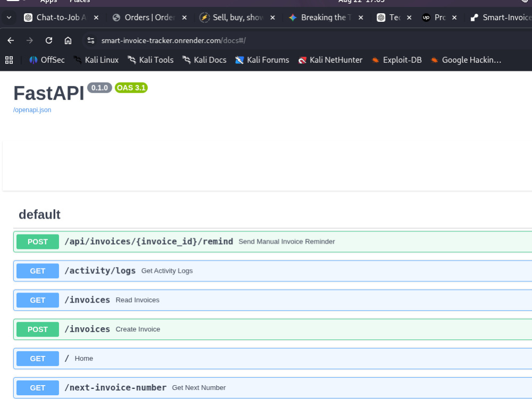Open the tab list dropdown arrow
Viewport: 532px width, 399px height.
coord(9,18)
